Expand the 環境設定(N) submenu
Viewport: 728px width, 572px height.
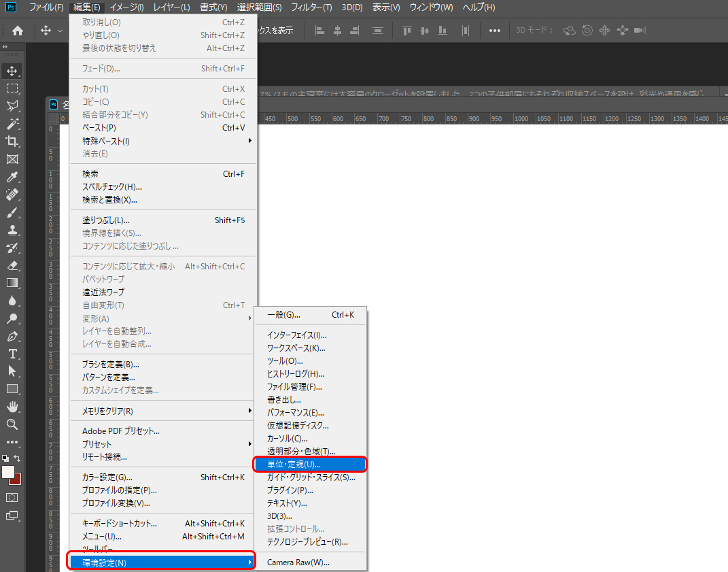point(162,562)
